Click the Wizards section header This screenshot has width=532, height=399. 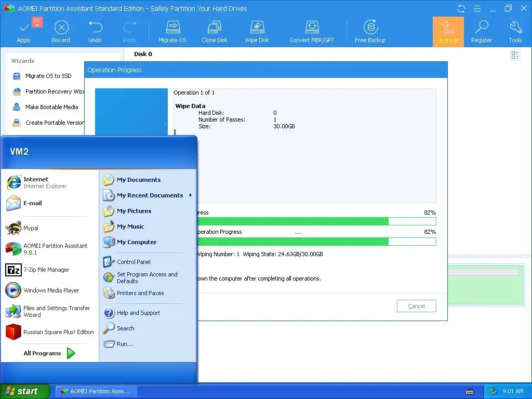pyautogui.click(x=23, y=61)
